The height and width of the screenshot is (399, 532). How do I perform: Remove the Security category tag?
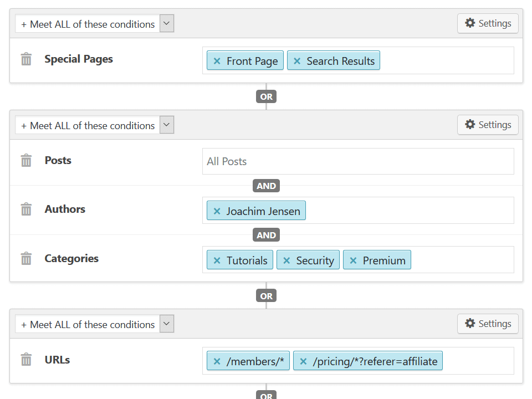[x=286, y=259]
